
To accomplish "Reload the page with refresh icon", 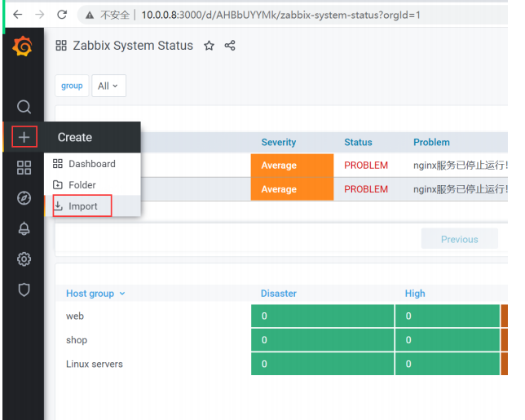I will (x=62, y=15).
